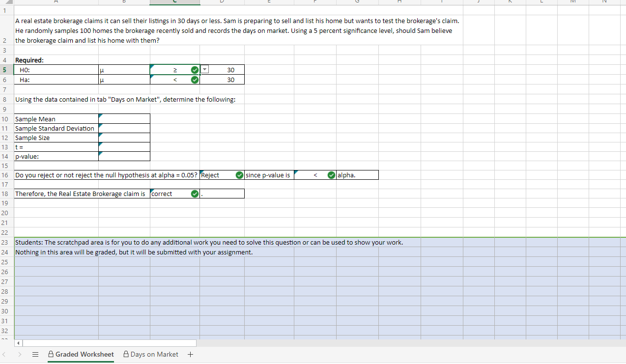626x364 pixels.
Task: Click the green checkmark left of alpha.
Action: click(x=332, y=175)
